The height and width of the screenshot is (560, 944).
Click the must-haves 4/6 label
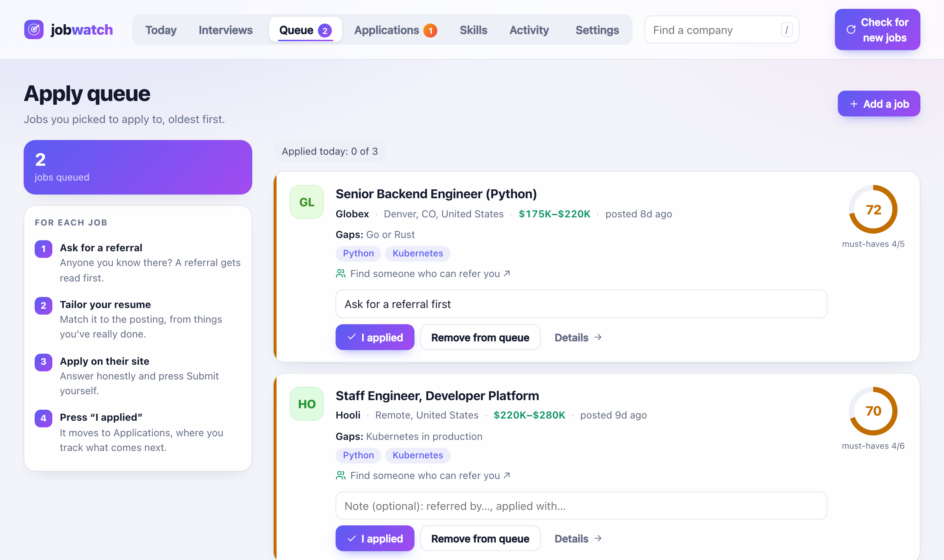click(873, 446)
